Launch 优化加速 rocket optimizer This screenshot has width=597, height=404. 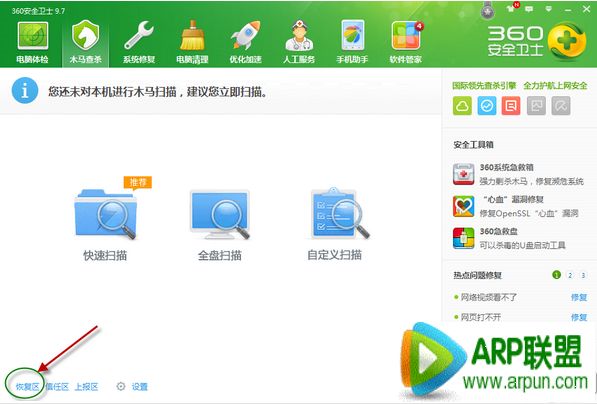point(246,43)
